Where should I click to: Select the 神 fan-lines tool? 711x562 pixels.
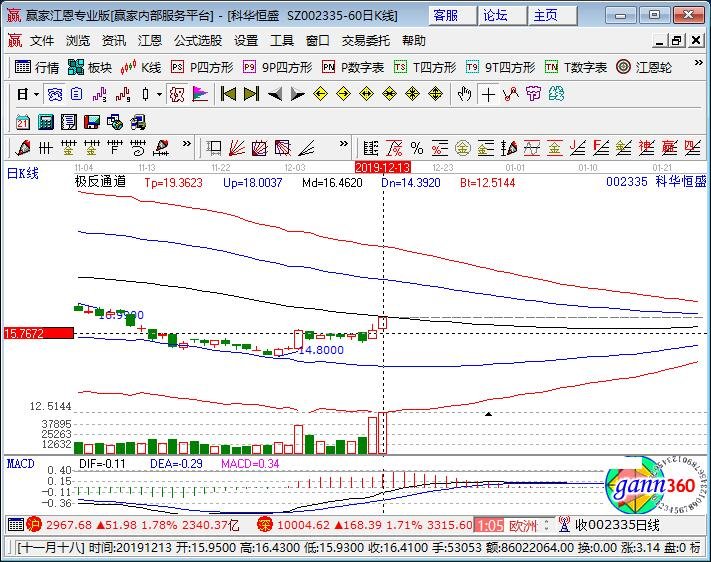tap(647, 148)
